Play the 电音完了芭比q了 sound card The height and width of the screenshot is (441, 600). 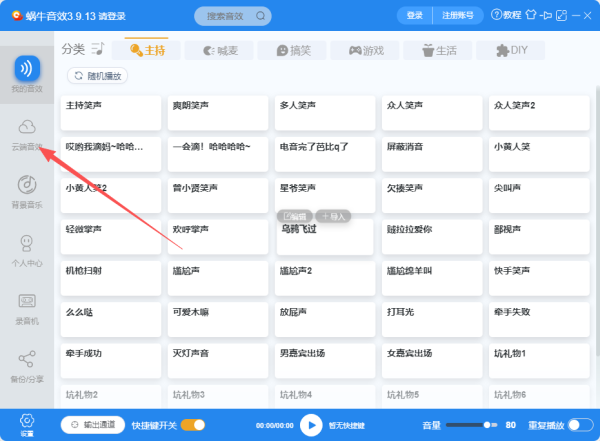tap(325, 154)
